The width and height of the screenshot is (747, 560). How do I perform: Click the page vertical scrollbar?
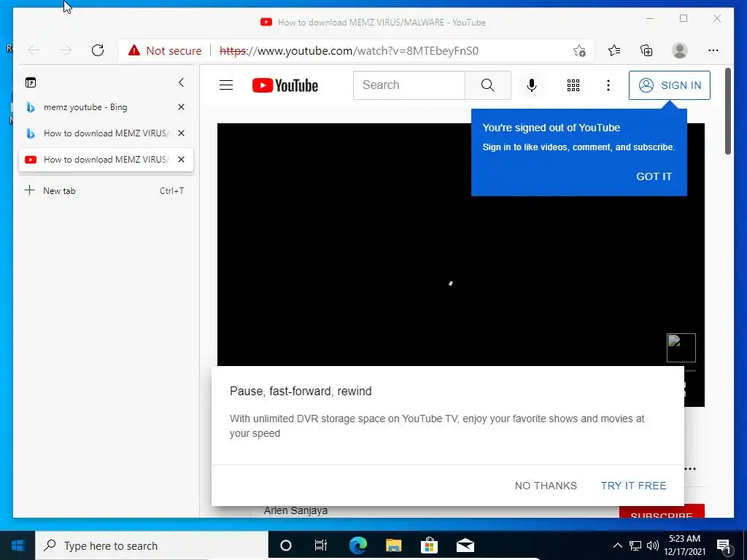tap(727, 112)
